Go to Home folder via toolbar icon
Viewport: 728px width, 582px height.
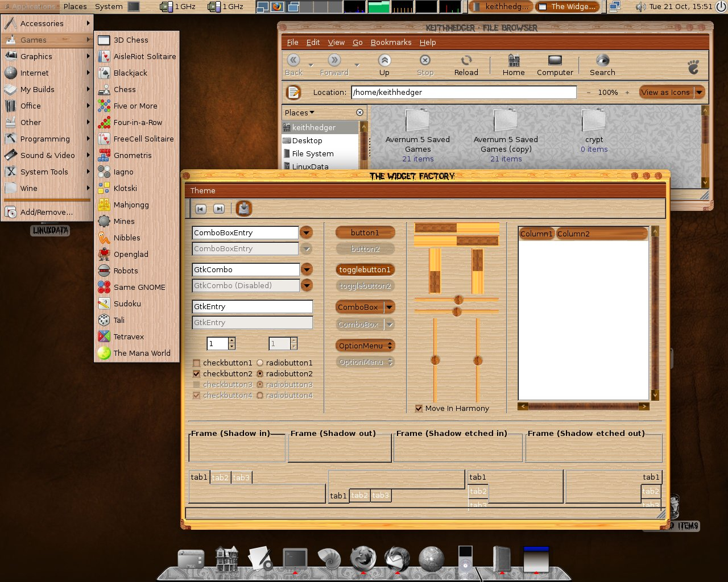click(514, 60)
